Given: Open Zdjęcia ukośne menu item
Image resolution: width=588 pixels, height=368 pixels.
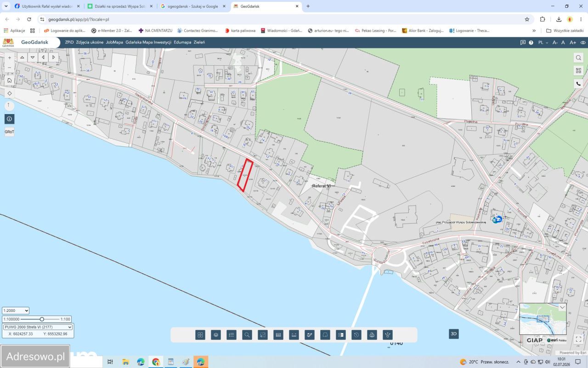Looking at the screenshot, I should 90,42.
